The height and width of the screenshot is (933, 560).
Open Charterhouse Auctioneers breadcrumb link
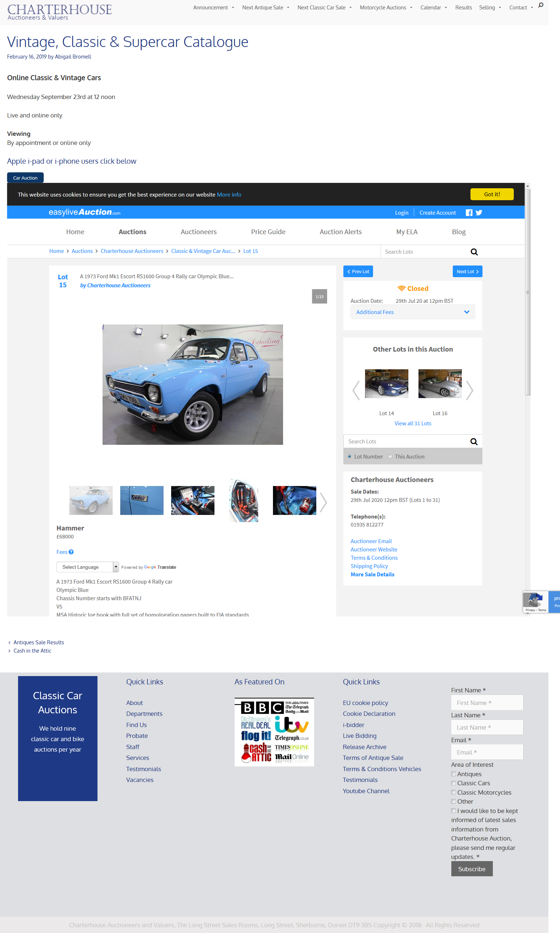coord(132,251)
